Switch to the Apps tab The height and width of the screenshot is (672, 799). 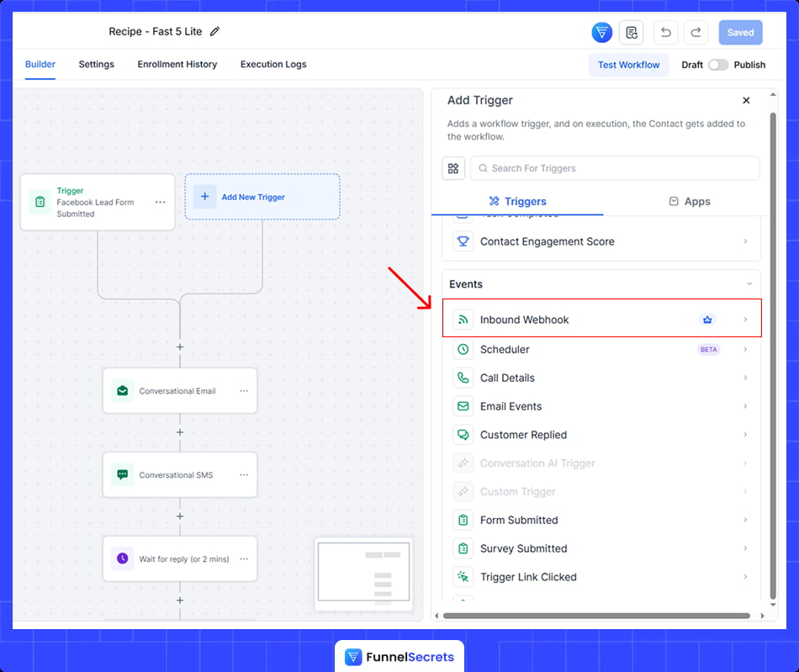tap(689, 202)
